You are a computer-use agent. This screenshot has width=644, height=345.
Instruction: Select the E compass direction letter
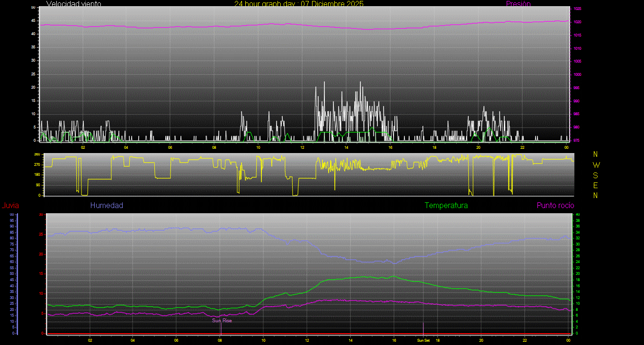pyautogui.click(x=596, y=185)
